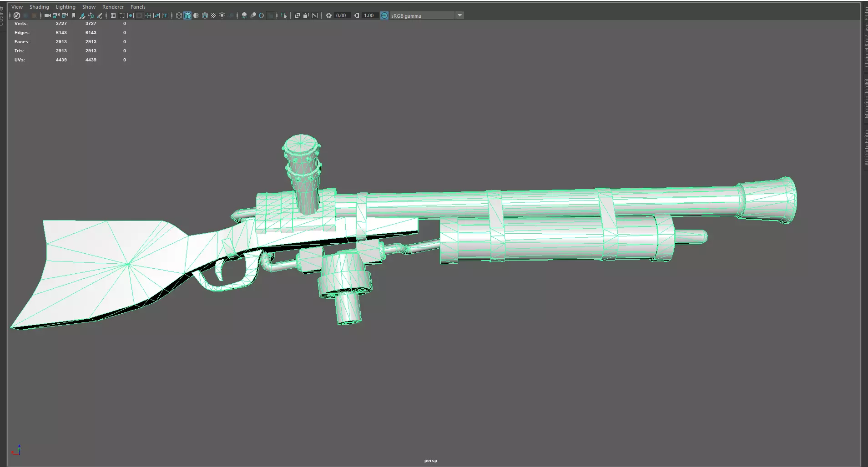Click the Multisample Anti-aliasing icon

coord(262,15)
